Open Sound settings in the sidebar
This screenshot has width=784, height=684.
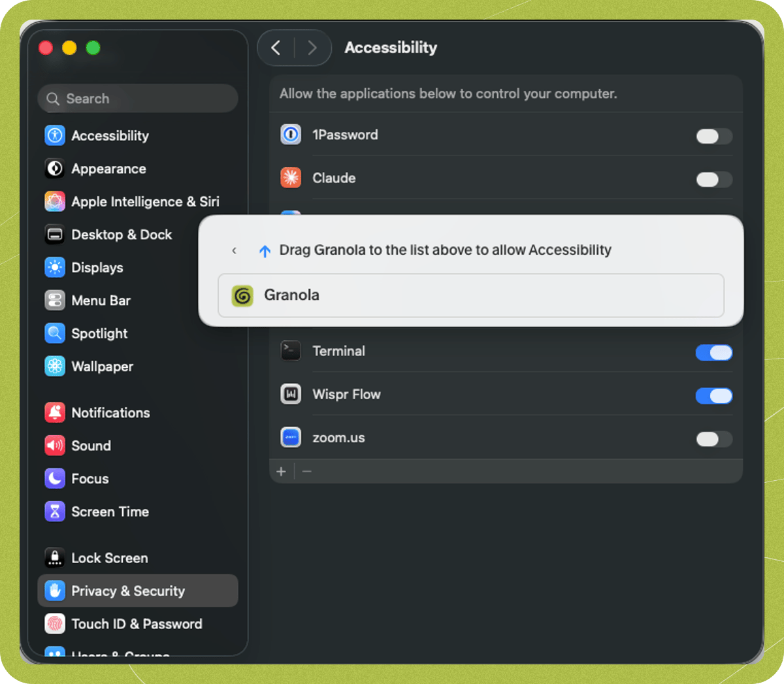[138, 446]
